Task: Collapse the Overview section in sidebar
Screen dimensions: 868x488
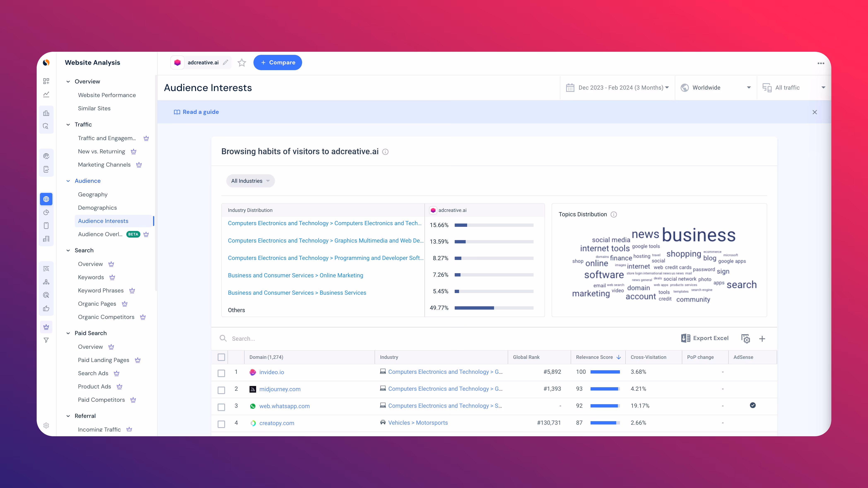Action: click(68, 82)
